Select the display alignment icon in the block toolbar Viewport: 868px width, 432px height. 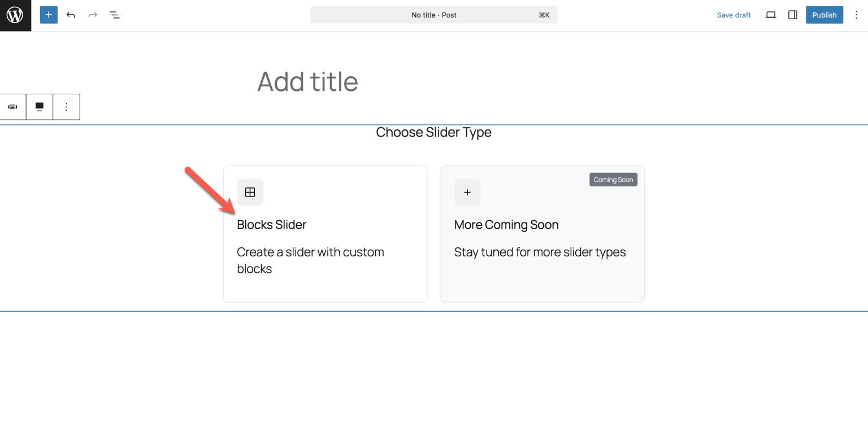pyautogui.click(x=39, y=107)
